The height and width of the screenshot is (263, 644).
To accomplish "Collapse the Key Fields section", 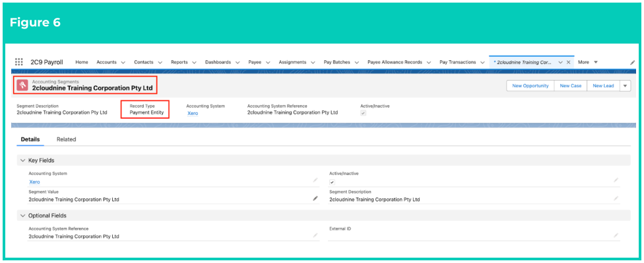I will point(22,161).
